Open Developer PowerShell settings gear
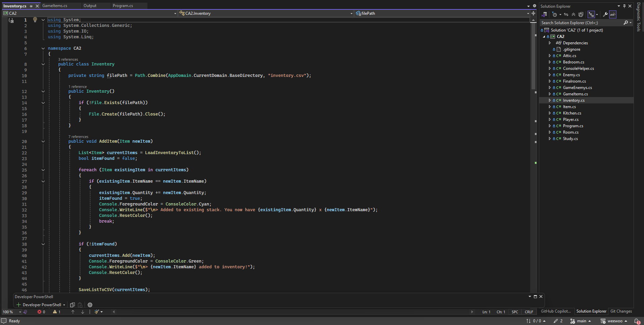 pyautogui.click(x=90, y=305)
